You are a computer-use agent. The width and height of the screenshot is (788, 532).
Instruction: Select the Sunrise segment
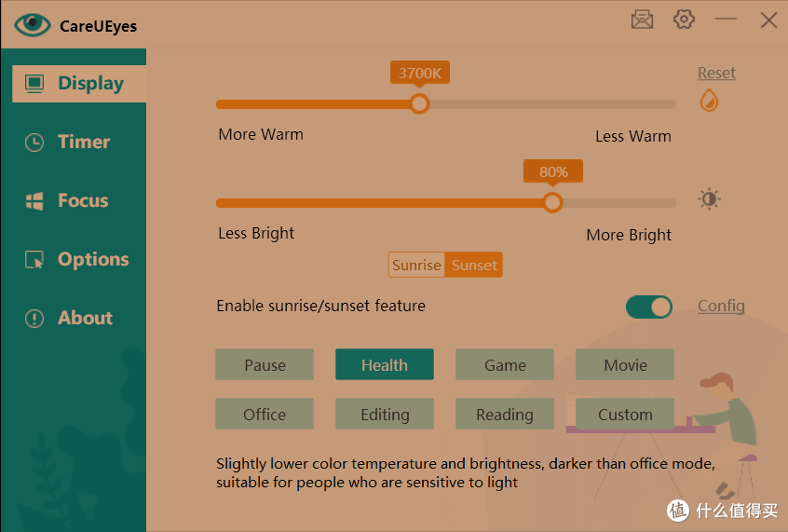[x=416, y=265]
